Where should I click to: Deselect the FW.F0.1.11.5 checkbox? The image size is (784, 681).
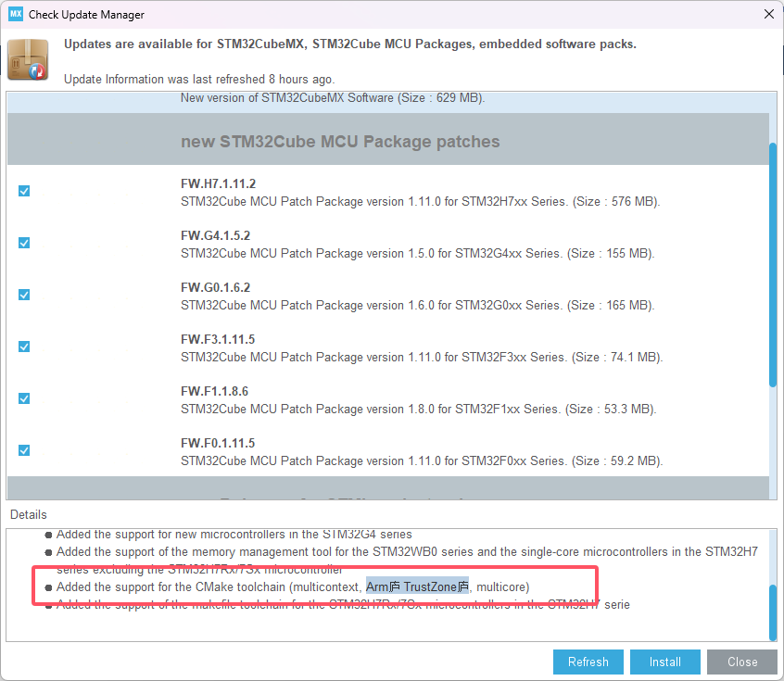(24, 450)
